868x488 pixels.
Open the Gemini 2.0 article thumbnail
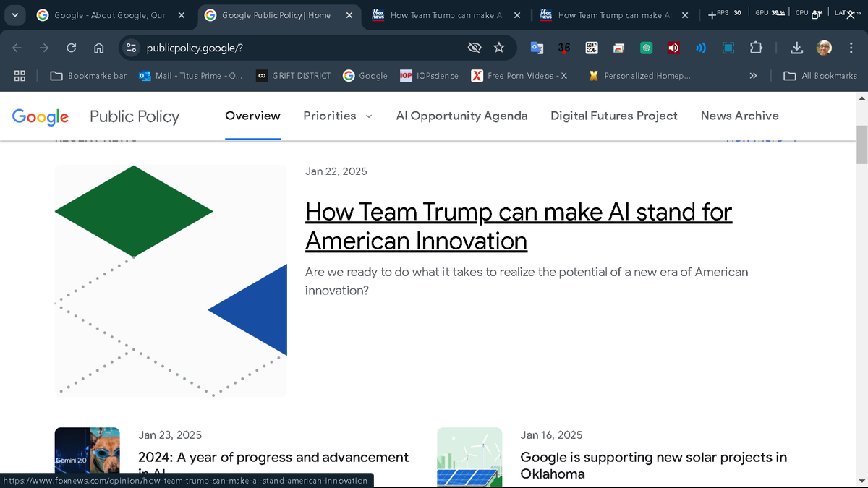88,457
